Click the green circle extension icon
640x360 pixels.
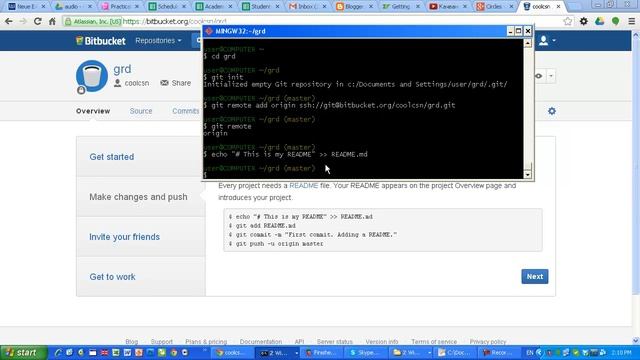click(616, 21)
